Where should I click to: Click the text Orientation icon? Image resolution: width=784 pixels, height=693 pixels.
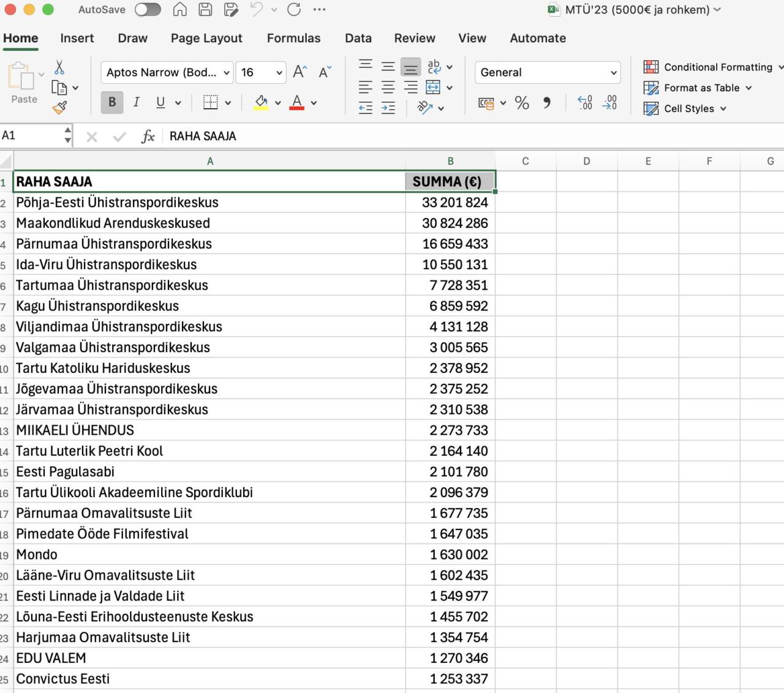(x=424, y=108)
